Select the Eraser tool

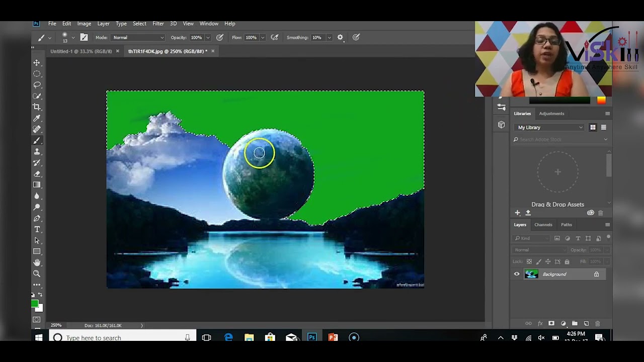37,173
